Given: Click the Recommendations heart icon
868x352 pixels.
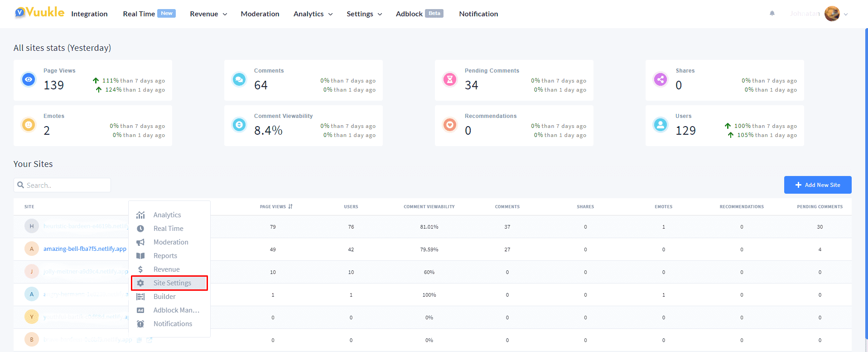Looking at the screenshot, I should 449,124.
